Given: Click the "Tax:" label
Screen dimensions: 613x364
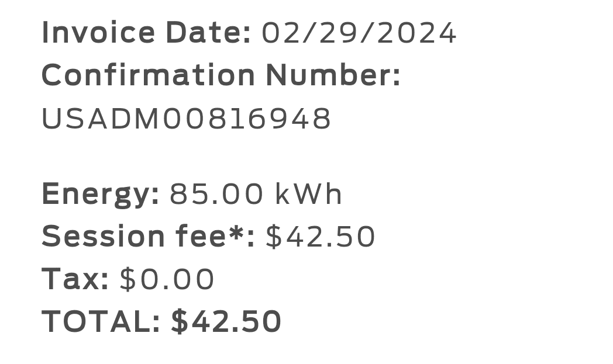Looking at the screenshot, I should (75, 279).
